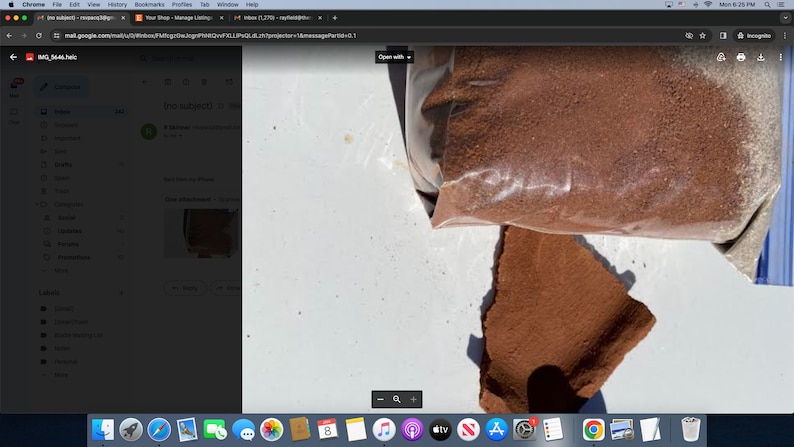Open Trash from the dock
Viewport: 794px width, 447px height.
tap(691, 430)
